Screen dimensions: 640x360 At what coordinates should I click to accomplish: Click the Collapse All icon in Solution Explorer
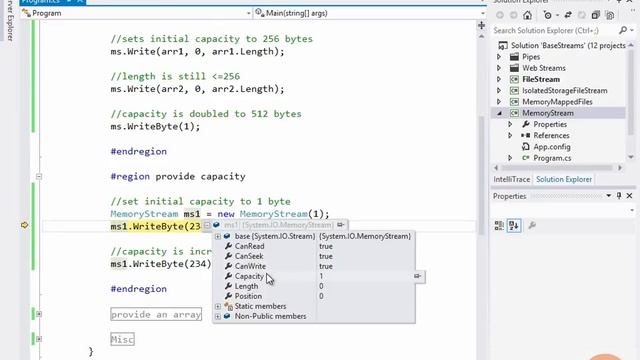point(596,15)
